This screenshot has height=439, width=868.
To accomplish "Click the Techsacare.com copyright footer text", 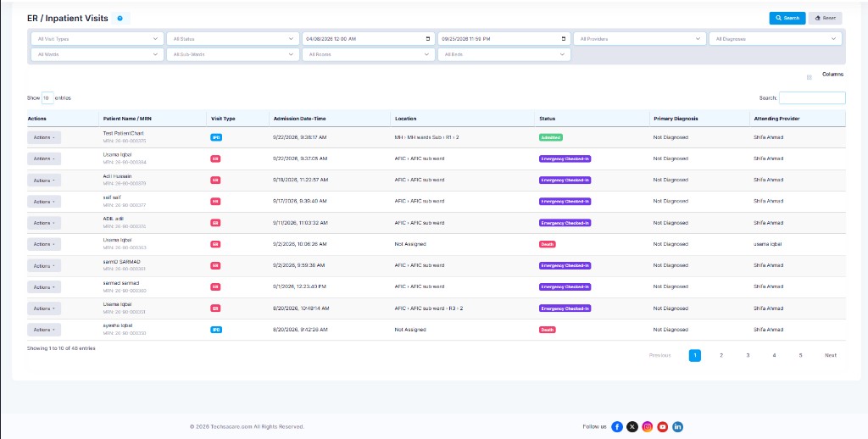I will 247,427.
